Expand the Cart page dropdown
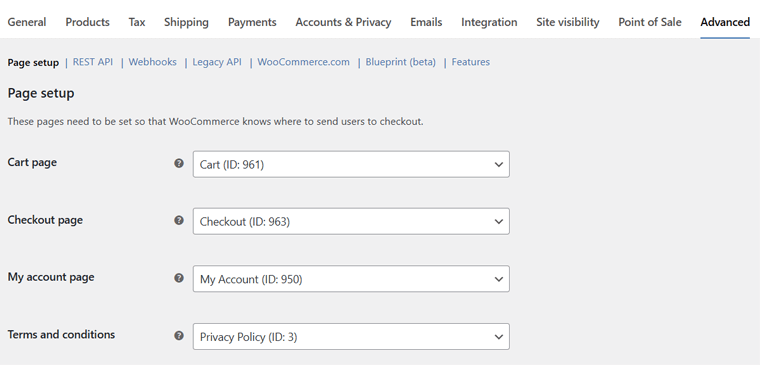760x365 pixels. pos(351,164)
